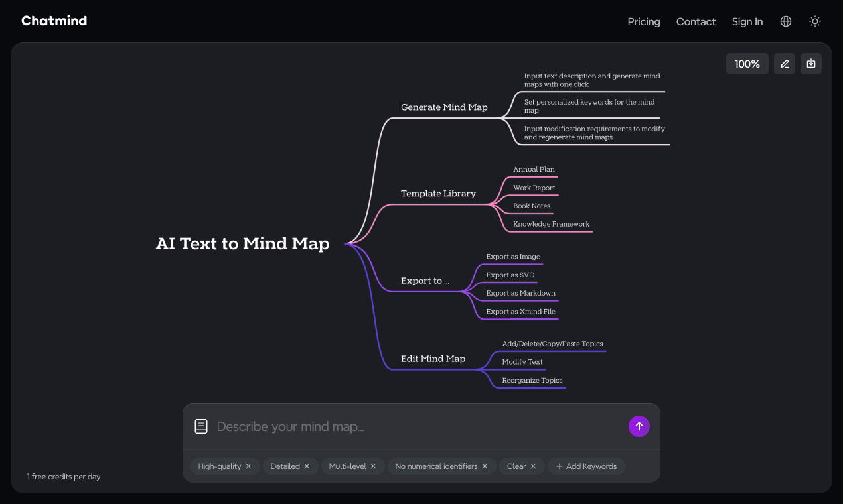Select the edit pencil icon on the canvas toolbar
Viewport: 843px width, 504px height.
[784, 63]
